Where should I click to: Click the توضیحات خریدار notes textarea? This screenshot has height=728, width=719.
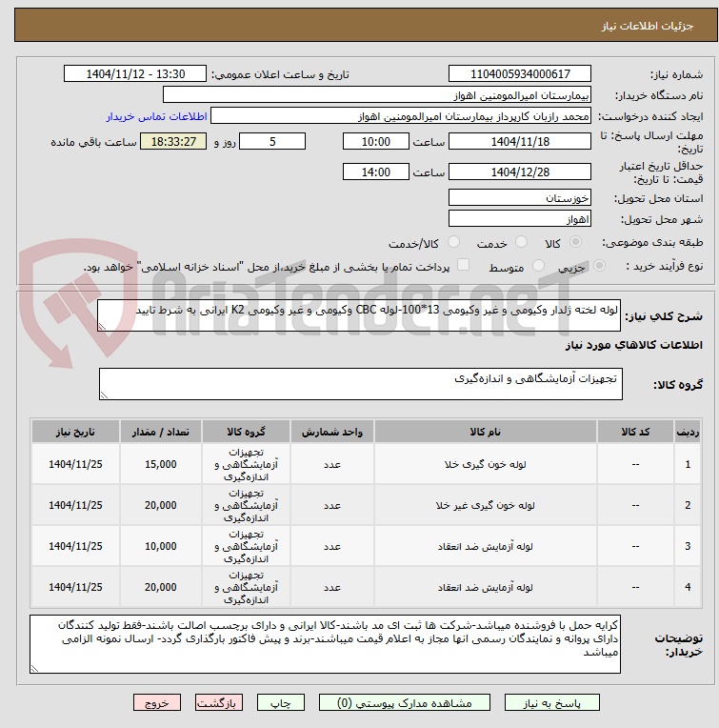[x=325, y=644]
